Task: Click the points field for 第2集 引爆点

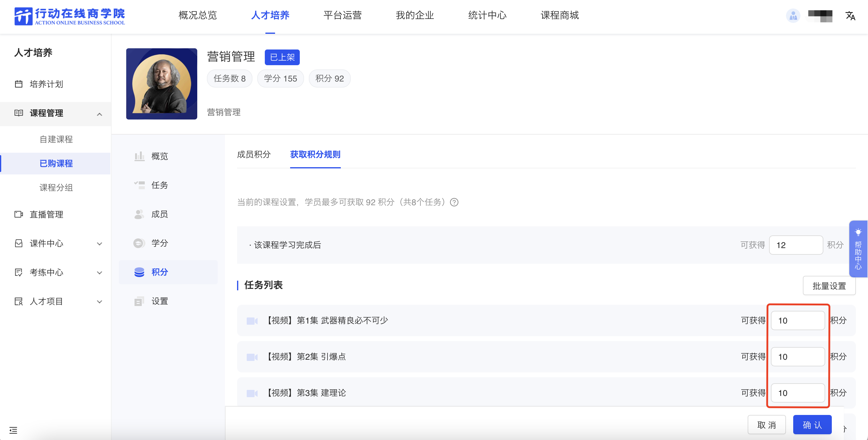Action: (797, 357)
